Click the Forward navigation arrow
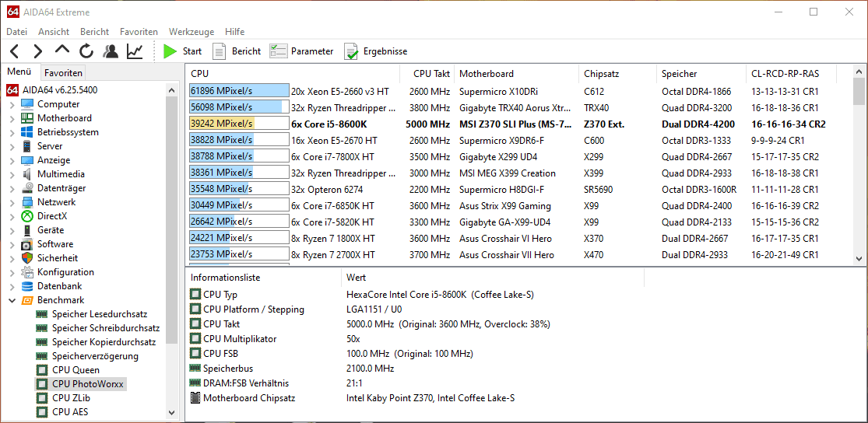 point(37,51)
